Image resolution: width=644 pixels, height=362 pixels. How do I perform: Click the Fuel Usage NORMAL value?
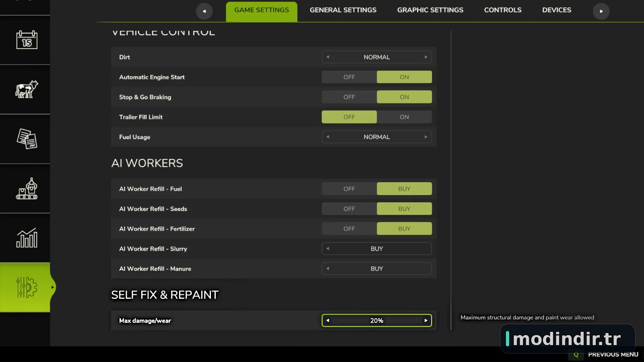[377, 137]
